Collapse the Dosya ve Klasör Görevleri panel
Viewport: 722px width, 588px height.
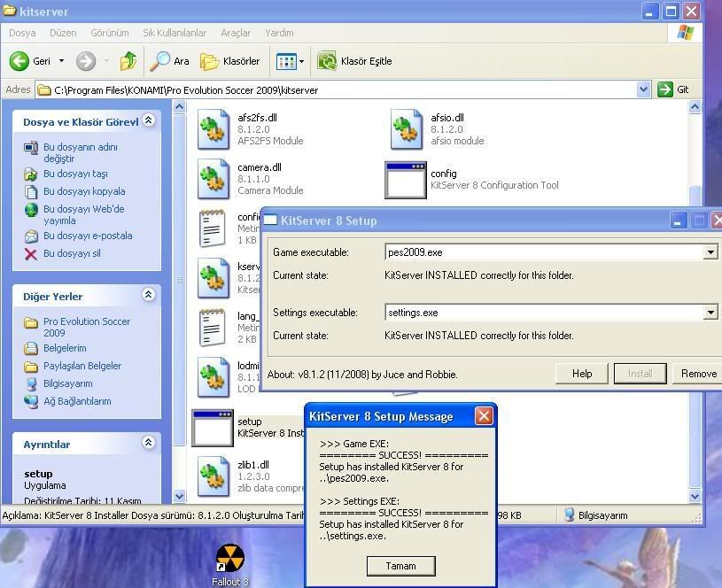[149, 121]
